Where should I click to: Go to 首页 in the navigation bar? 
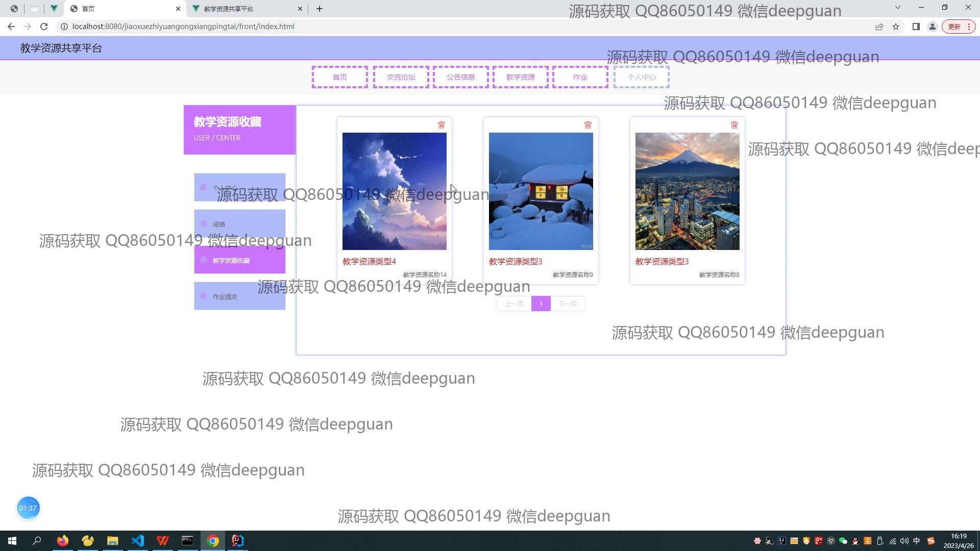(x=340, y=77)
